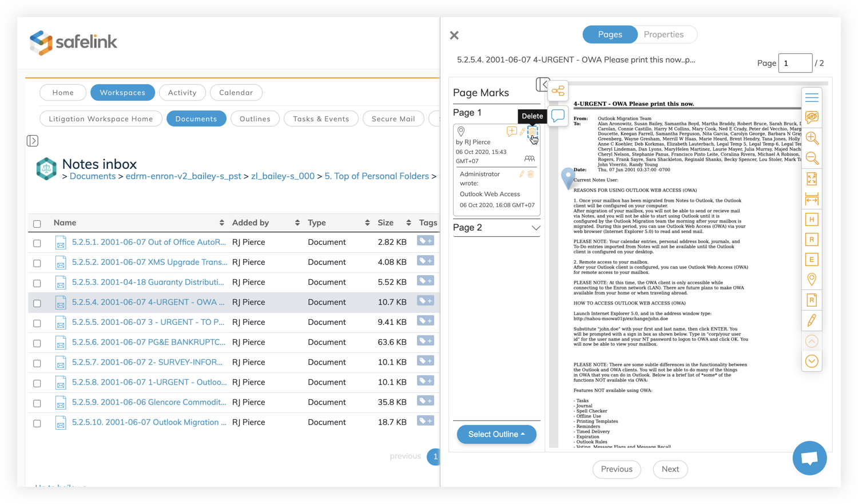
Task: Open the Select Outline dropdown
Action: click(496, 434)
